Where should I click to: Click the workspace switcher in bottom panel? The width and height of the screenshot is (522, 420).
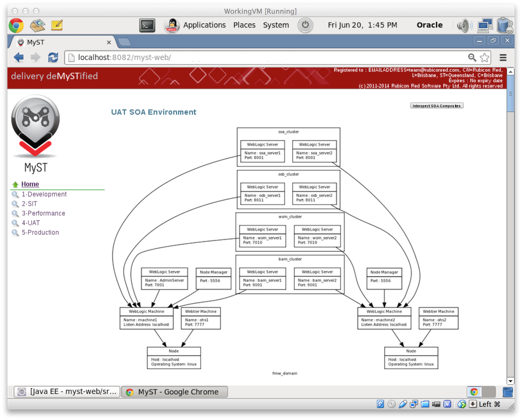pyautogui.click(x=481, y=392)
